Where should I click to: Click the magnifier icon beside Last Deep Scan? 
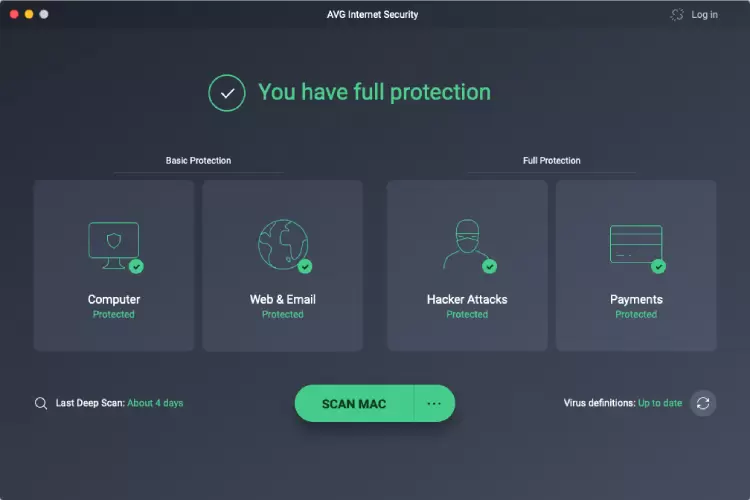(41, 403)
